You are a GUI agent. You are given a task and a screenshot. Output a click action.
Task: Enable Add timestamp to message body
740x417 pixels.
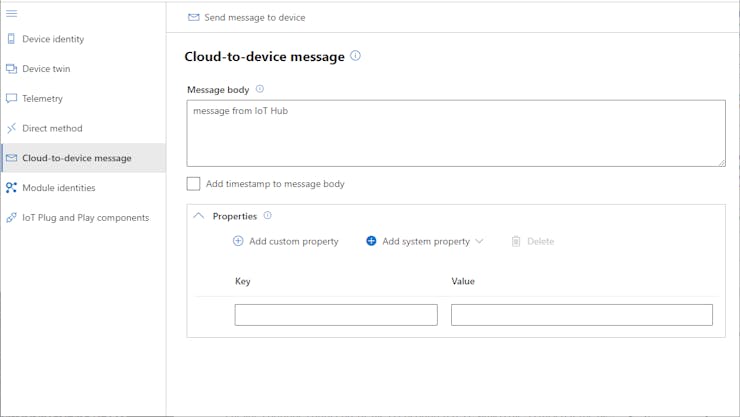(x=194, y=184)
